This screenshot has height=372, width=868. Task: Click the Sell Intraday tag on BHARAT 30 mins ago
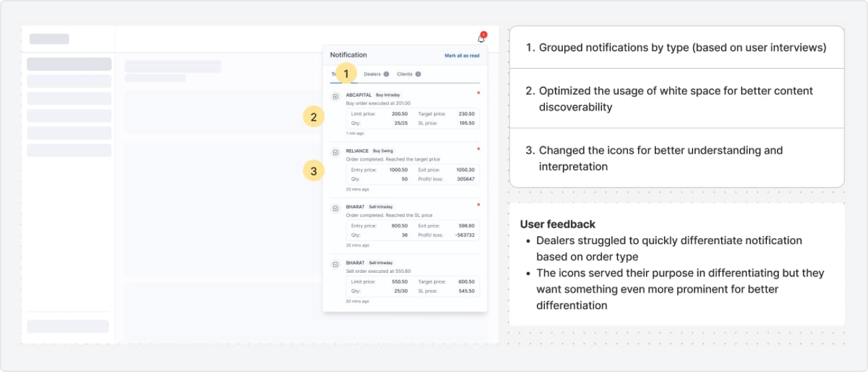coord(381,206)
